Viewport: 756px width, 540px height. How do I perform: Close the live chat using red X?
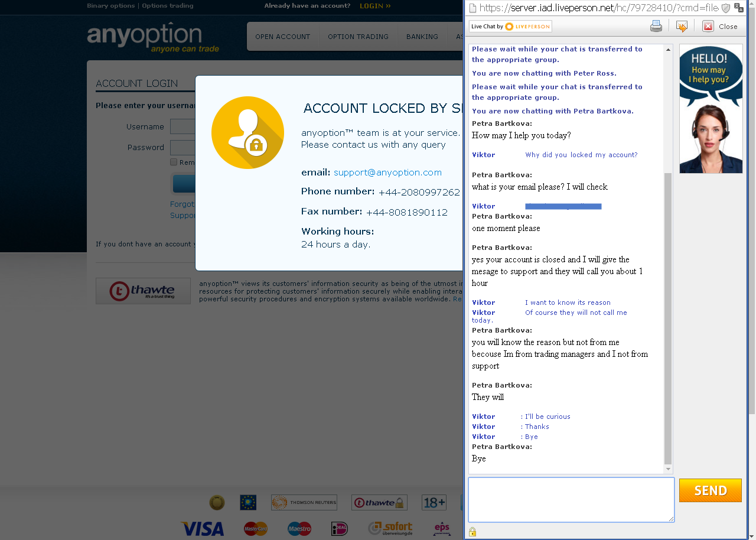coord(708,26)
